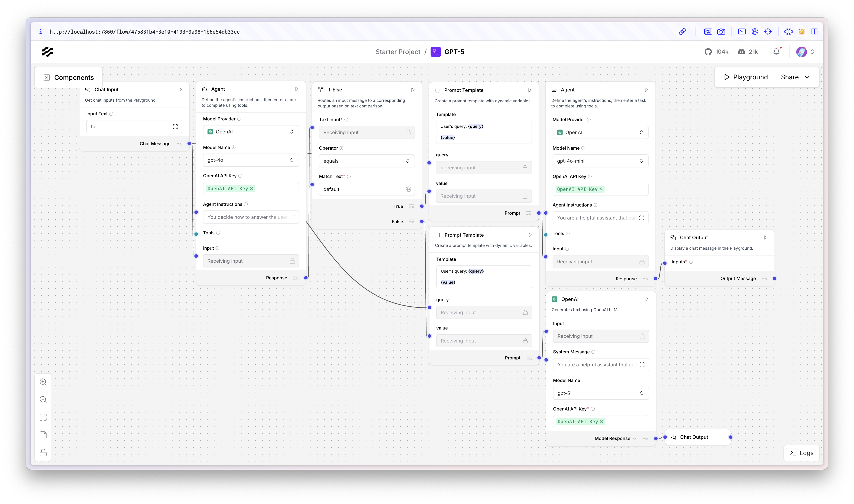
Task: Remove OpenAI API Key tag in gpt-4o Agent
Action: click(x=252, y=188)
